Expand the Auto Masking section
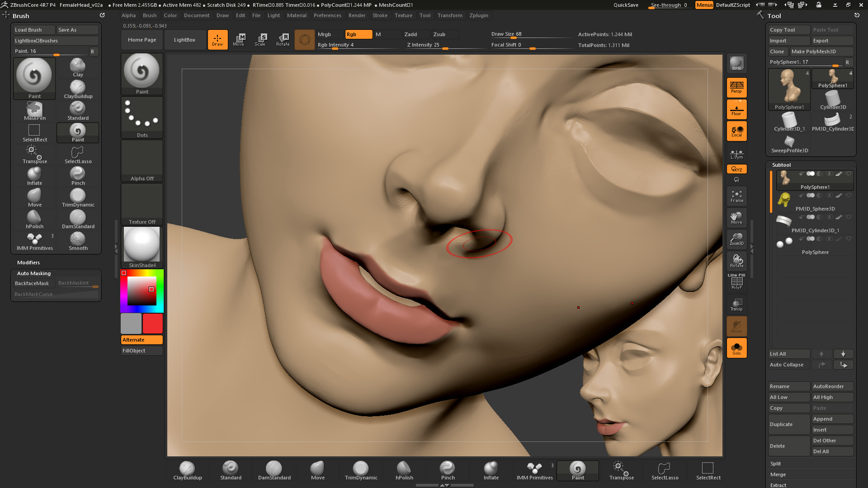This screenshot has height=488, width=868. click(x=34, y=273)
